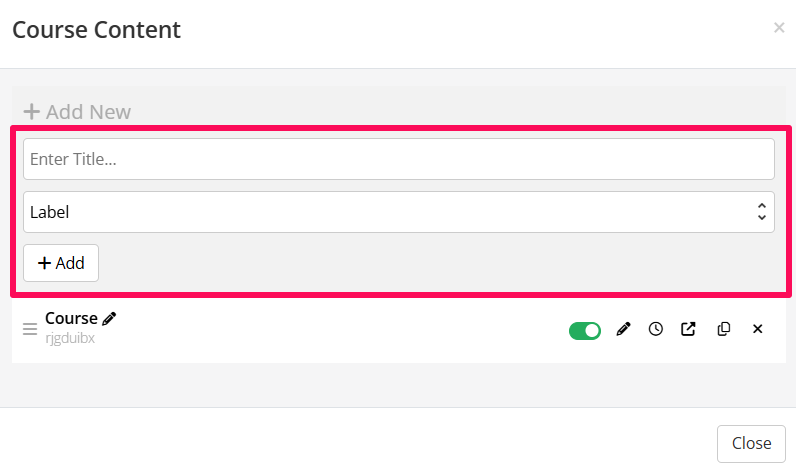The width and height of the screenshot is (796, 473).
Task: Click into the Enter Title field
Action: coord(398,159)
